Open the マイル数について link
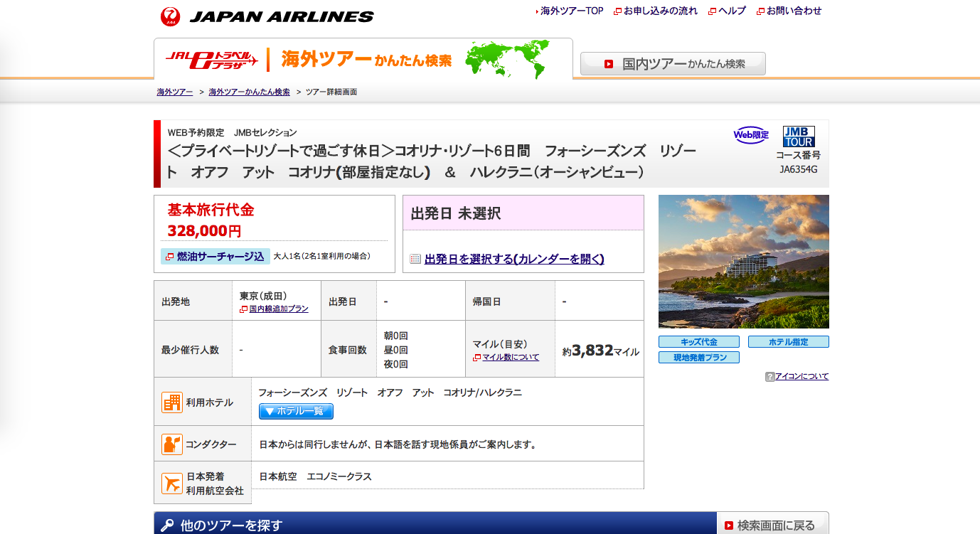The width and height of the screenshot is (980, 534). coord(511,358)
